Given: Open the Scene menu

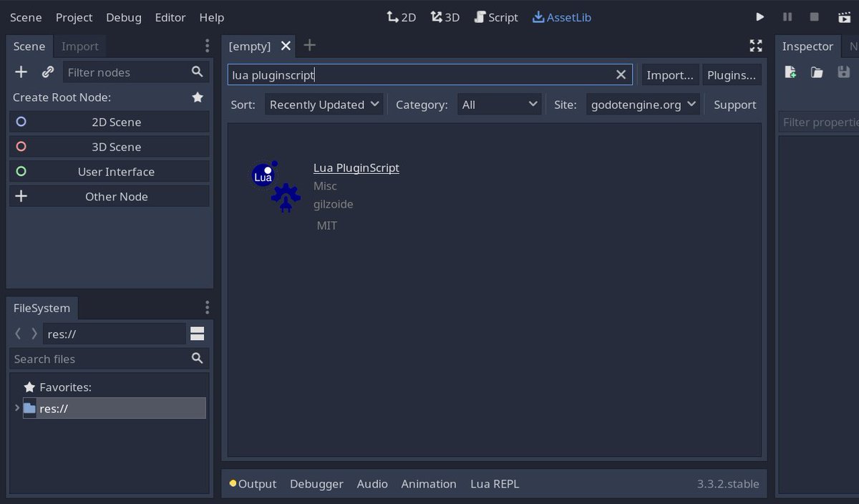Looking at the screenshot, I should [25, 16].
